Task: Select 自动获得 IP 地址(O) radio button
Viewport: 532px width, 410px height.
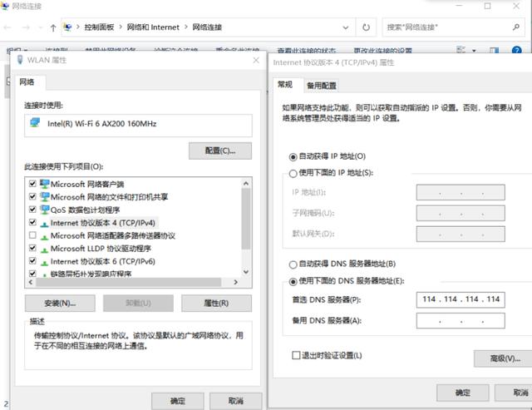Action: click(293, 157)
